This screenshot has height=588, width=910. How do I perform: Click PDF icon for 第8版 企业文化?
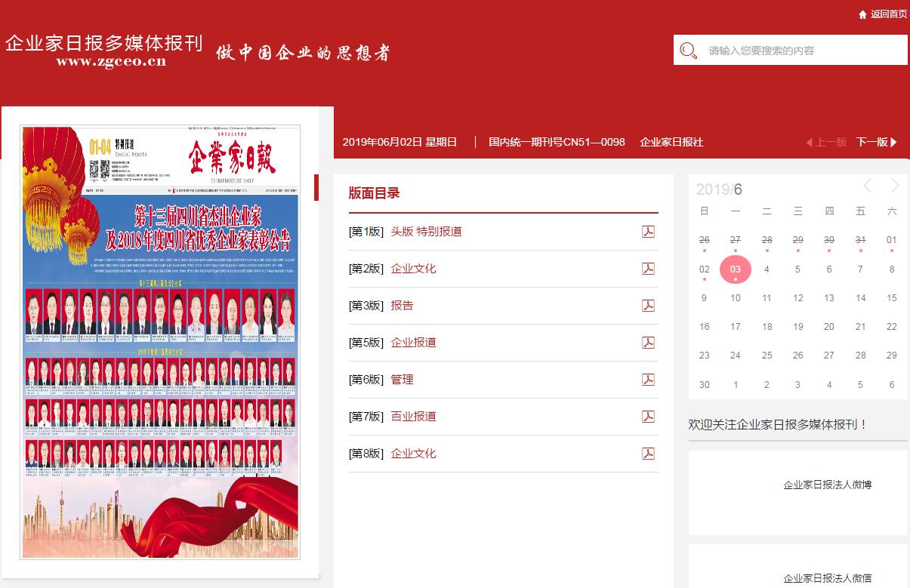648,454
